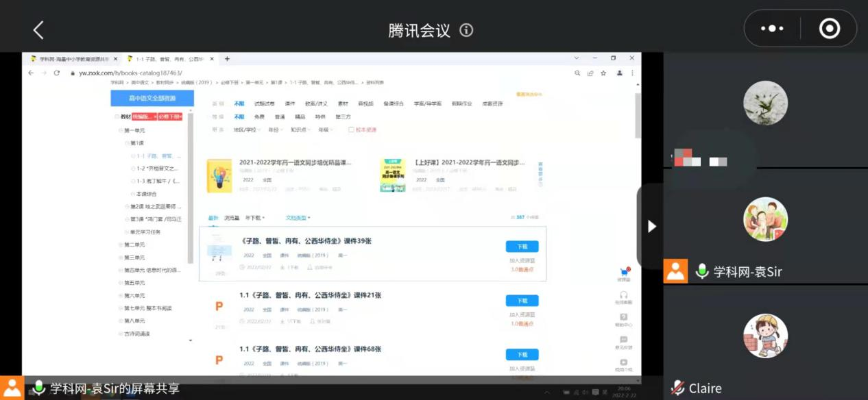The height and width of the screenshot is (400, 868).
Task: Tap the circular close target icon
Action: click(x=830, y=29)
